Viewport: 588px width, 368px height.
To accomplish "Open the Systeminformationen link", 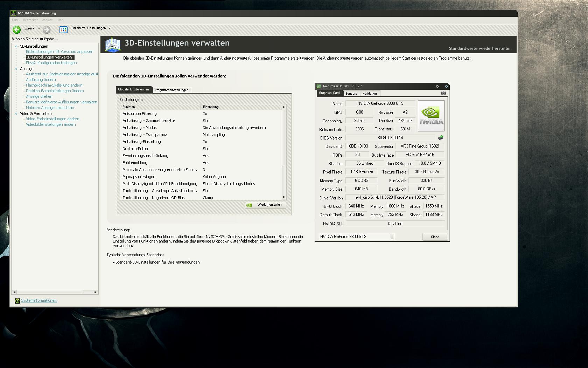I will point(39,301).
